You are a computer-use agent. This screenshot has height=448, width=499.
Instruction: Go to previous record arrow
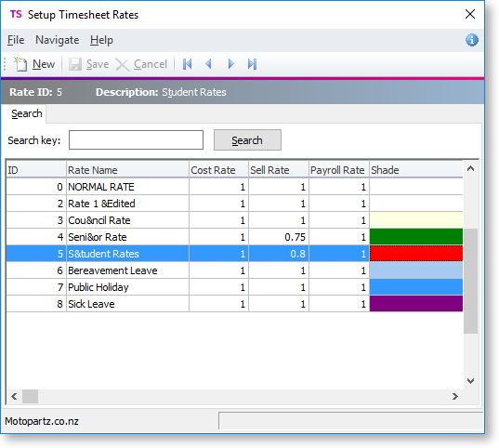[x=208, y=64]
